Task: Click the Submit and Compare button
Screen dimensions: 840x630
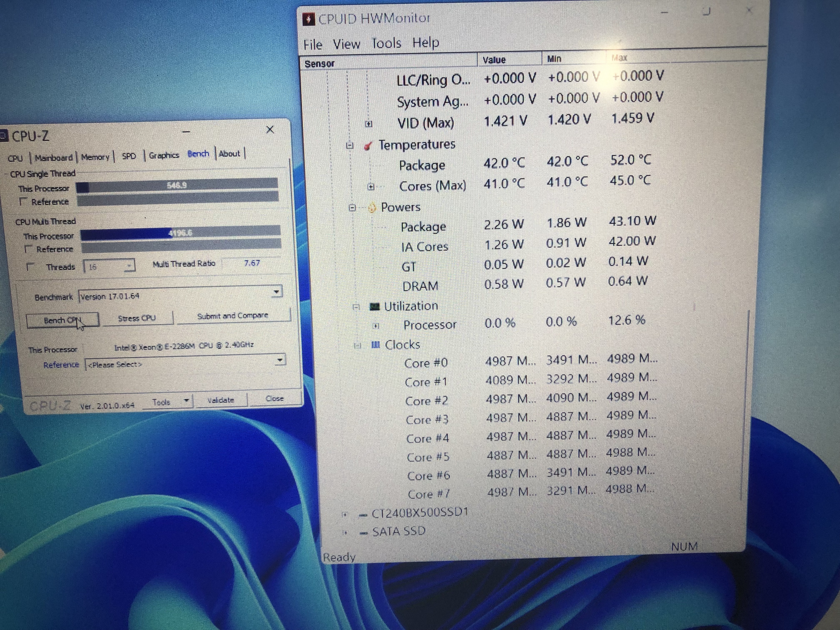Action: [x=232, y=316]
